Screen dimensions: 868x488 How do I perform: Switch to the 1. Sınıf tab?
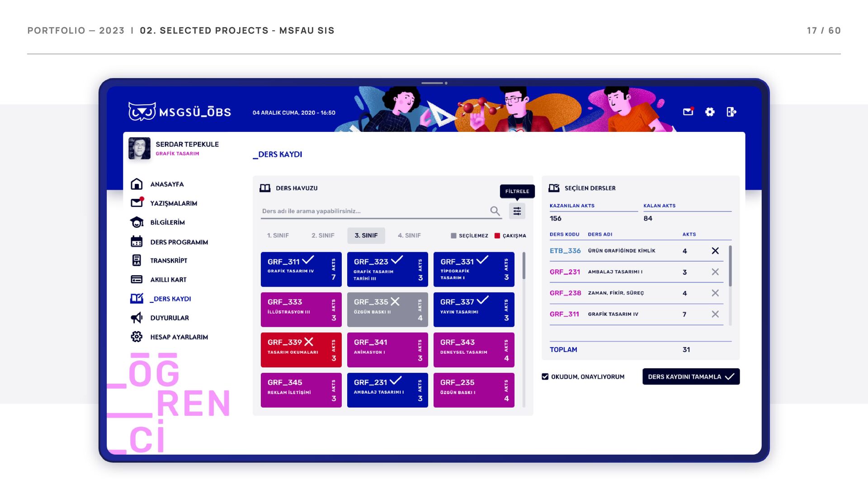pos(278,235)
